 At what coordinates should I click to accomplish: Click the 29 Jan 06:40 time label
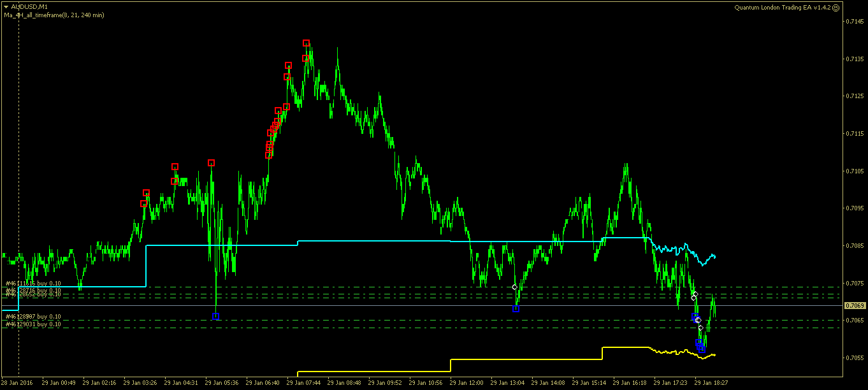click(263, 383)
